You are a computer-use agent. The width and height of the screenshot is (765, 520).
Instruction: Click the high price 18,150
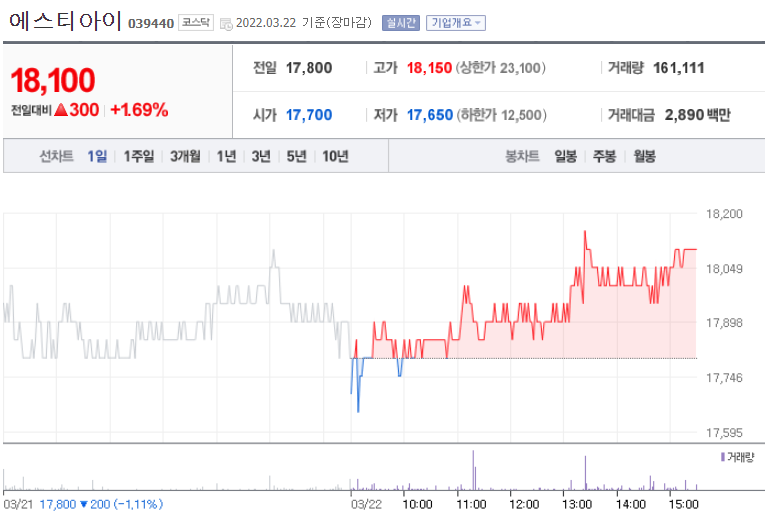pyautogui.click(x=429, y=68)
